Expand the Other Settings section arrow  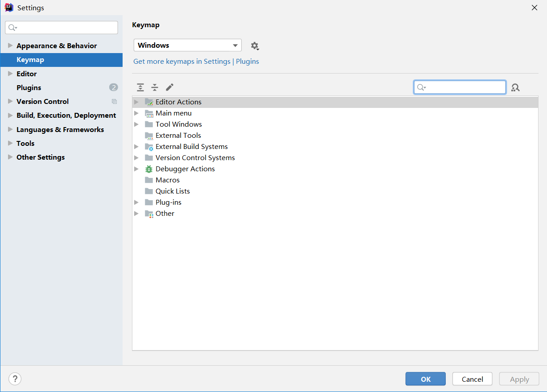10,157
